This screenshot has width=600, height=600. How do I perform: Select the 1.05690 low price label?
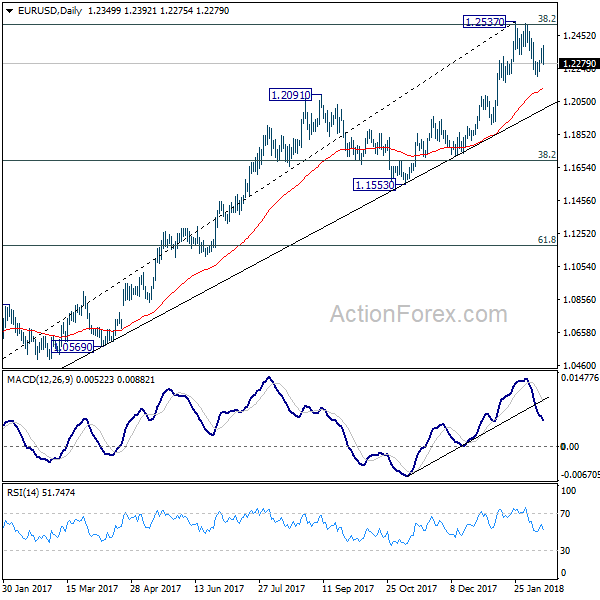[x=72, y=347]
